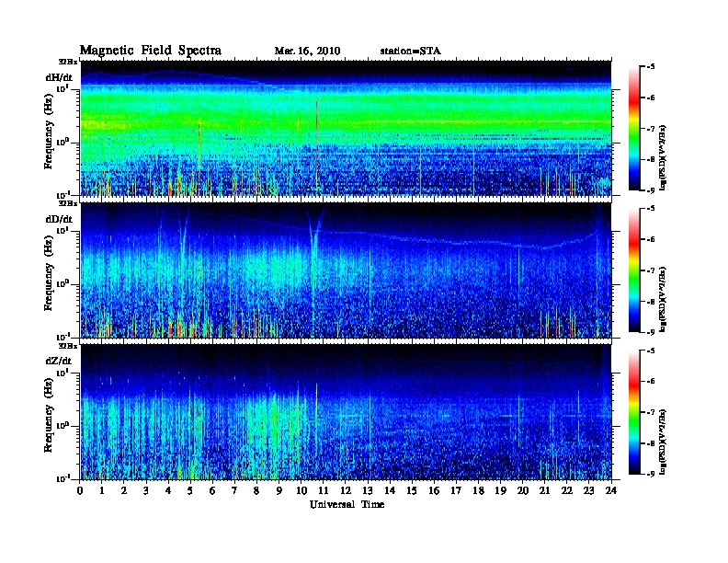This screenshot has height=563, width=728.
Task: Click the color scale bar beside dH/dt panel
Action: point(634,128)
